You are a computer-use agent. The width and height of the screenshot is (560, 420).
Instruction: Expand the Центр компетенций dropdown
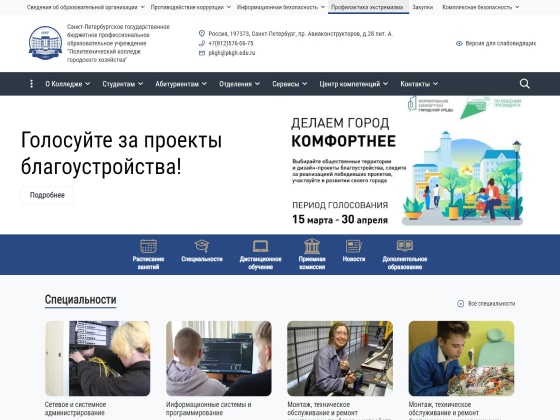tap(354, 84)
